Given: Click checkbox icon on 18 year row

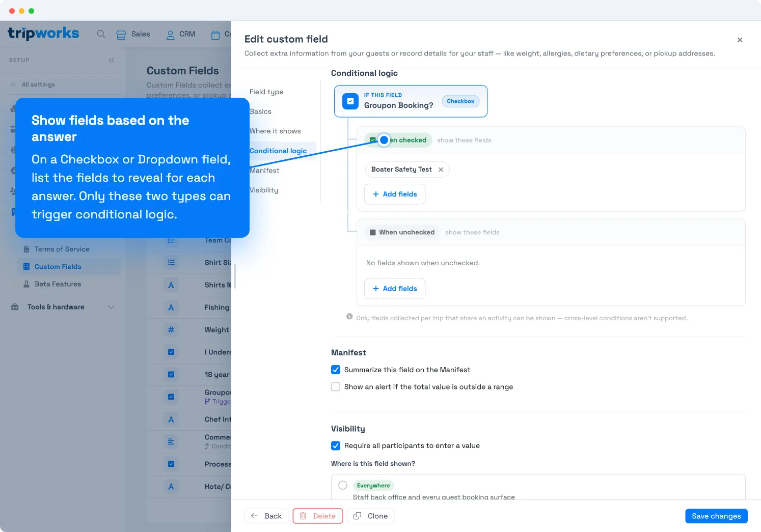Looking at the screenshot, I should click(171, 375).
